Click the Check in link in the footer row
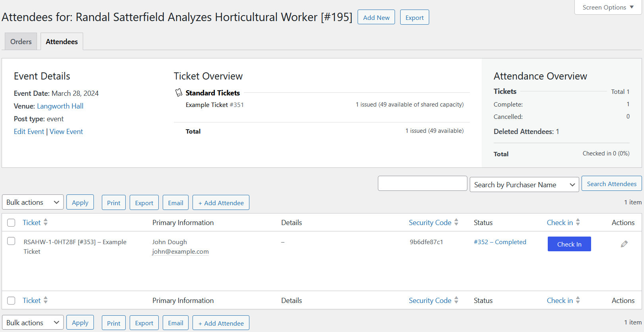This screenshot has height=332, width=644. [560, 300]
